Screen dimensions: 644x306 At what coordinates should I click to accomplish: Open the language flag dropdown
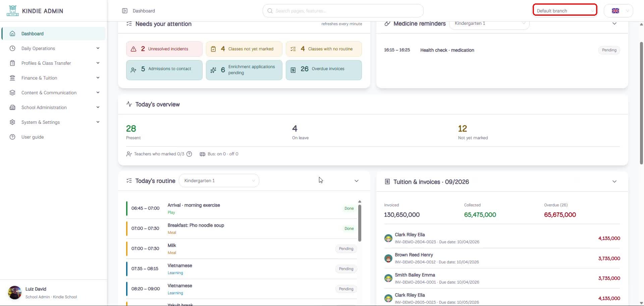click(x=618, y=11)
